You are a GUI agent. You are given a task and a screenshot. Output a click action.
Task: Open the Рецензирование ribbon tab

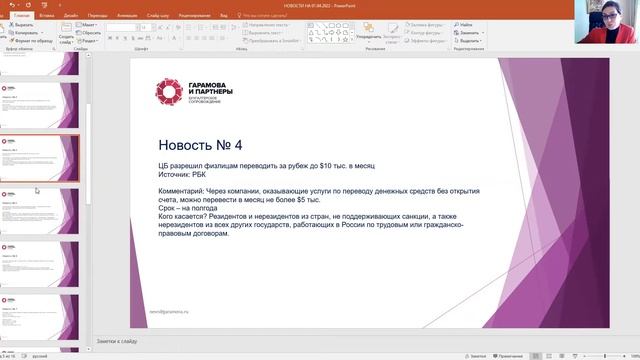point(194,16)
